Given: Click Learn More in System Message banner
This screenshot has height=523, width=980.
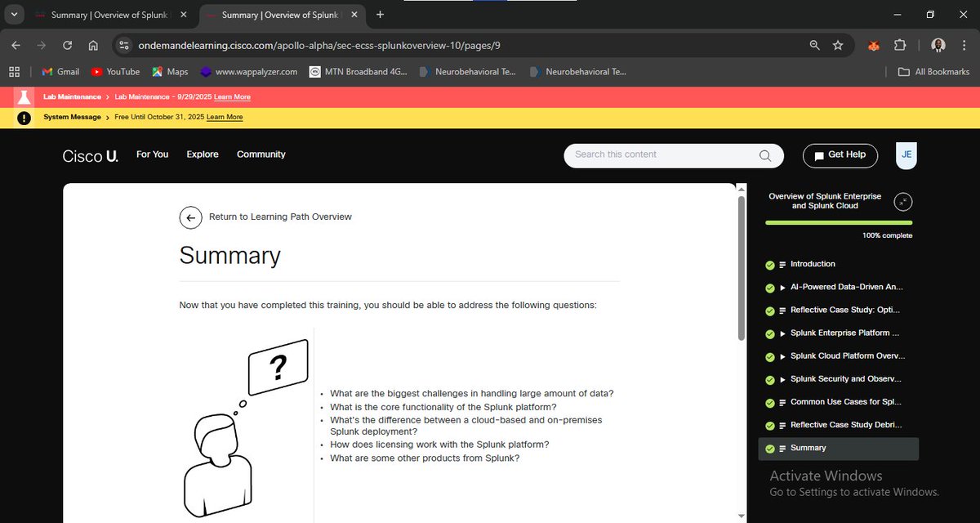Looking at the screenshot, I should tap(225, 118).
